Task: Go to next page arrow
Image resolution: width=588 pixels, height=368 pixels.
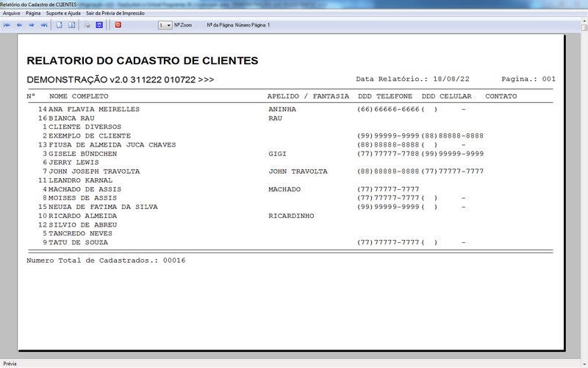Action: 32,25
